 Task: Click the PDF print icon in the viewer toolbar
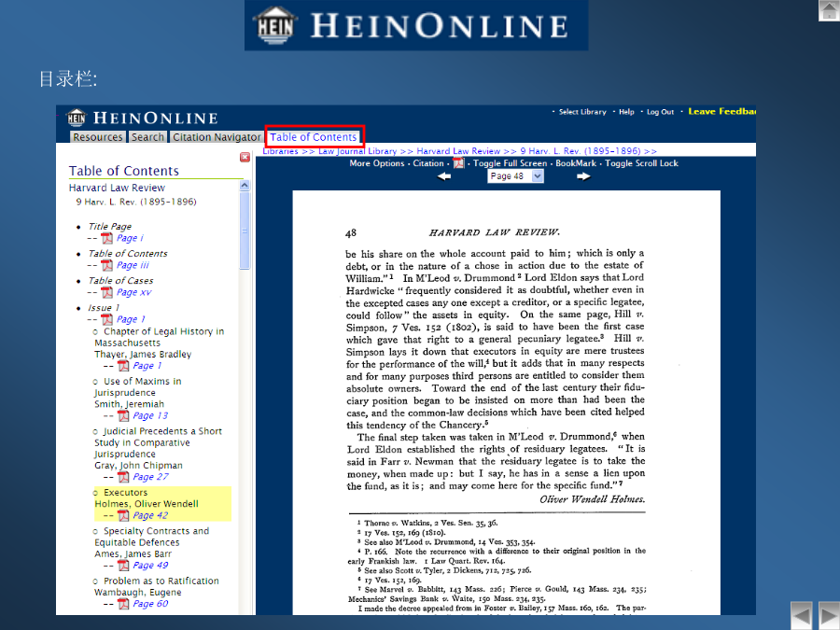(458, 162)
